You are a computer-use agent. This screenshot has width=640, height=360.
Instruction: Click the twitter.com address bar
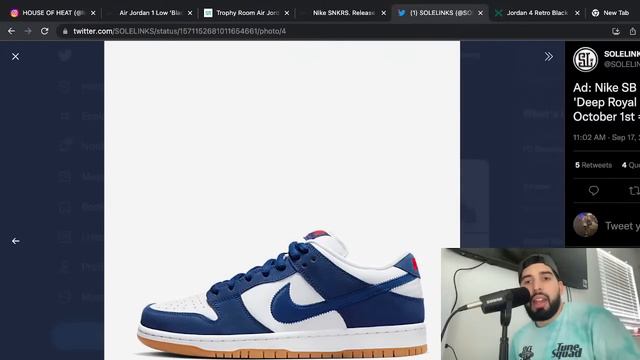[180, 31]
